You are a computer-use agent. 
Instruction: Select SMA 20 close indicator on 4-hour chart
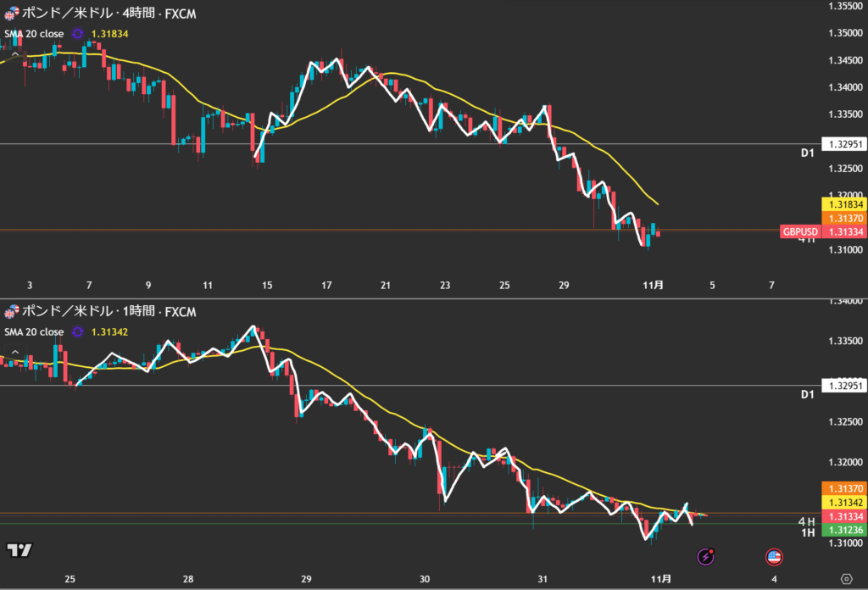(34, 34)
